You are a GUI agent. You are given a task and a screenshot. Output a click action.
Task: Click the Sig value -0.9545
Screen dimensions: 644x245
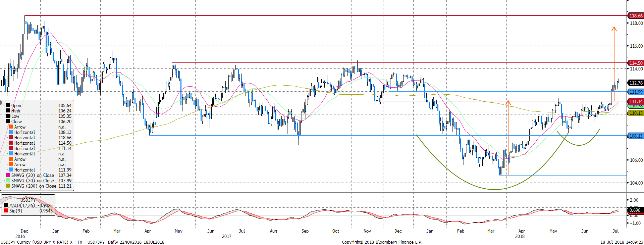click(45, 211)
